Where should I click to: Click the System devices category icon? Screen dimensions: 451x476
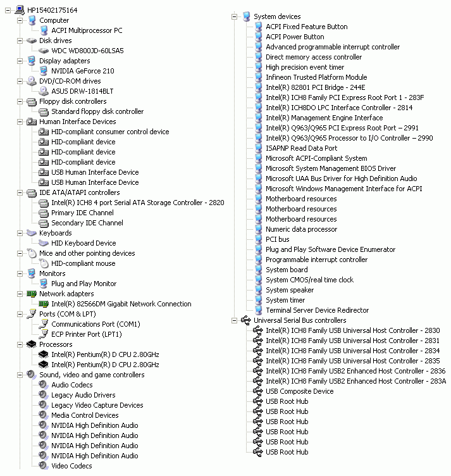click(246, 16)
